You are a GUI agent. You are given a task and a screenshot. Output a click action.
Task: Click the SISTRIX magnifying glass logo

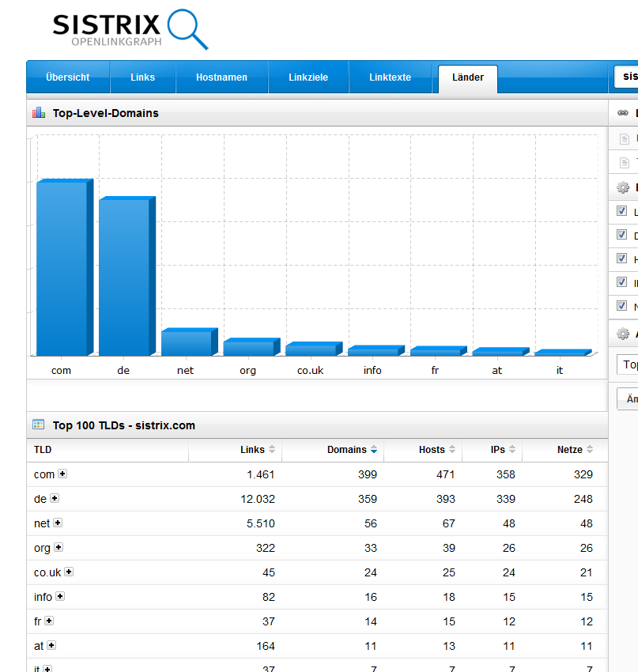189,29
